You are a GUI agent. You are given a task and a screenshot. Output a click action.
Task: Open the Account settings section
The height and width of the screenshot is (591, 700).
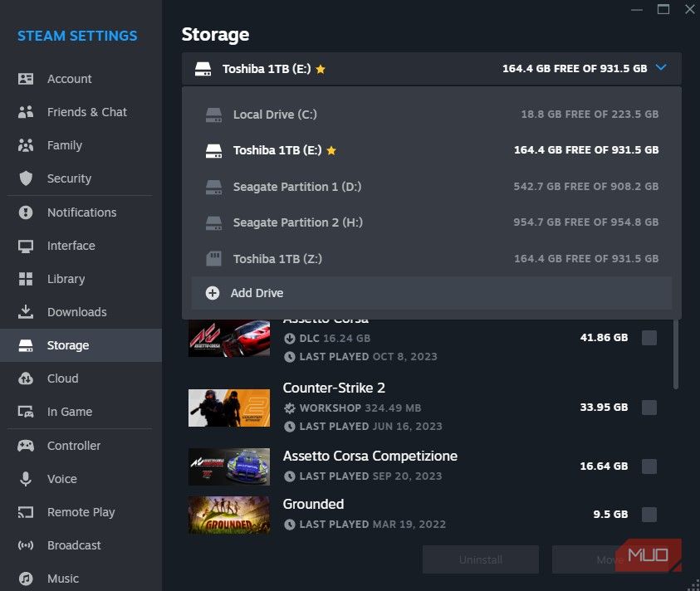click(69, 79)
